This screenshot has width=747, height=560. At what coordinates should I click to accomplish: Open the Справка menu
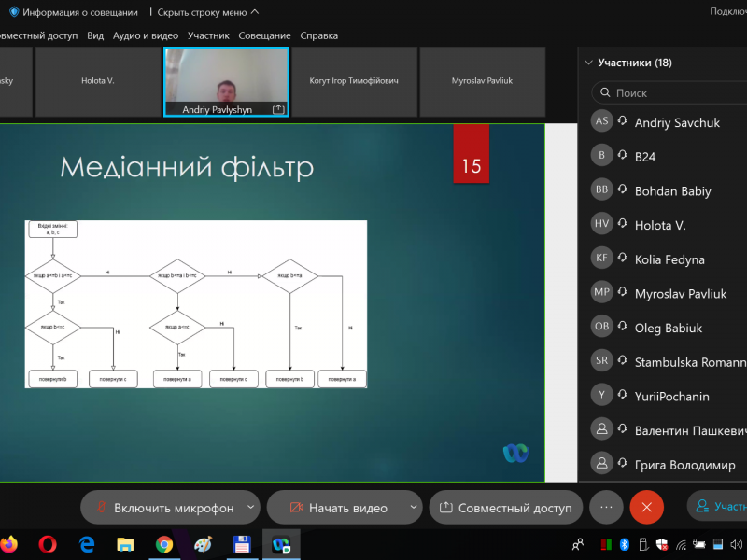318,35
